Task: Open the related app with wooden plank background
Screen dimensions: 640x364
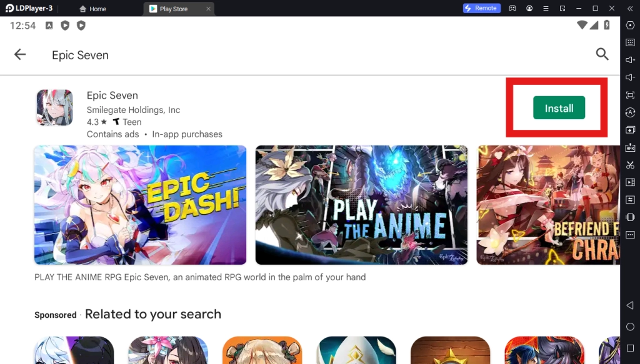Action: [x=450, y=350]
